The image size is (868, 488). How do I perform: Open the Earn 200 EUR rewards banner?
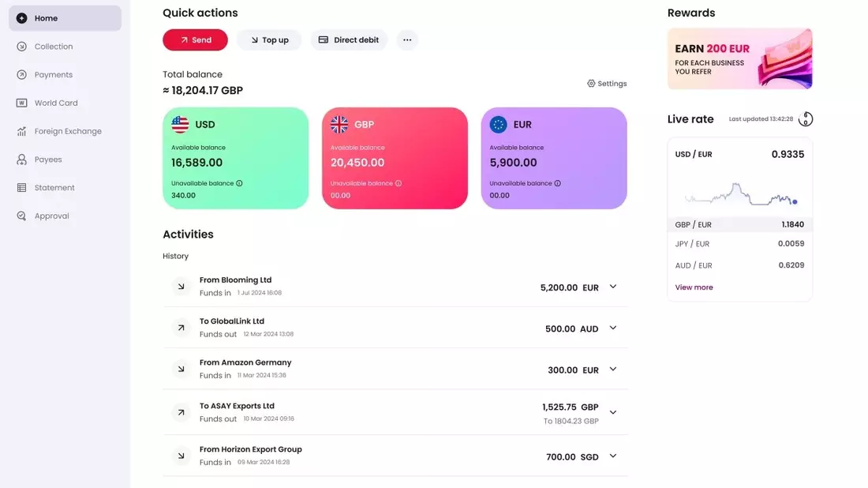click(x=739, y=58)
